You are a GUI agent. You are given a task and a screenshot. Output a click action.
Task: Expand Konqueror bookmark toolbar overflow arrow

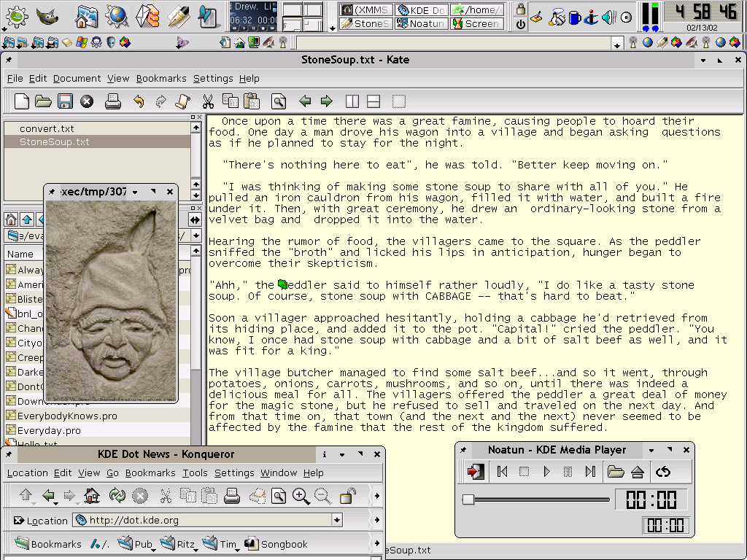coord(377,543)
